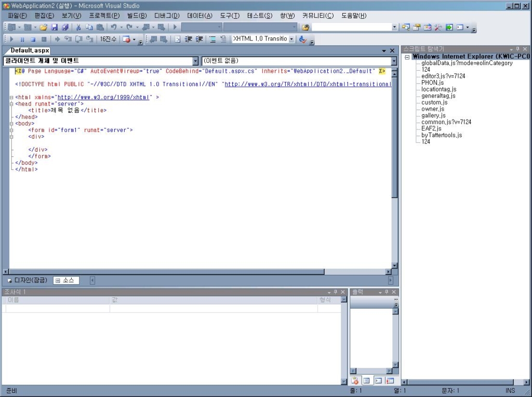Click the Undo arrow icon
The height and width of the screenshot is (397, 532).
pyautogui.click(x=114, y=27)
